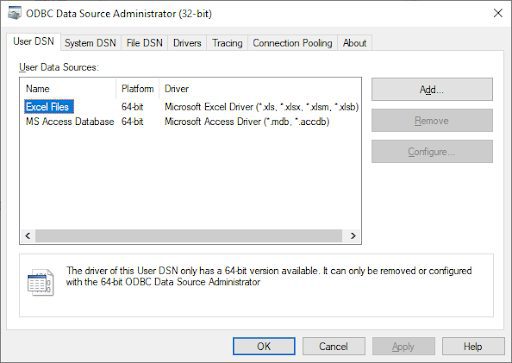The image size is (512, 363).
Task: Confirm with the OK button
Action: [264, 346]
